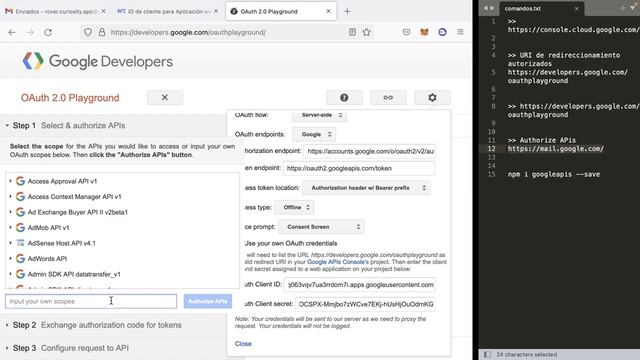Toggle the editor sidebar icon in status bar
The width and height of the screenshot is (640, 360).
click(487, 354)
